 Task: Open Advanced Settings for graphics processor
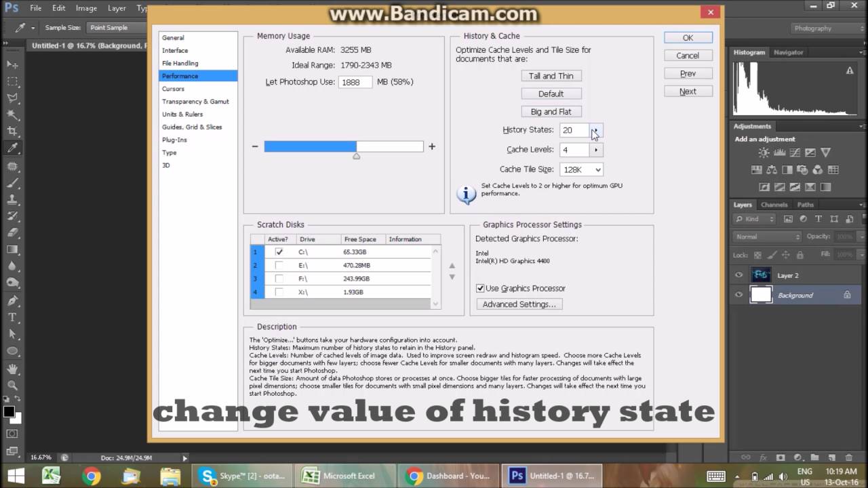click(x=519, y=304)
